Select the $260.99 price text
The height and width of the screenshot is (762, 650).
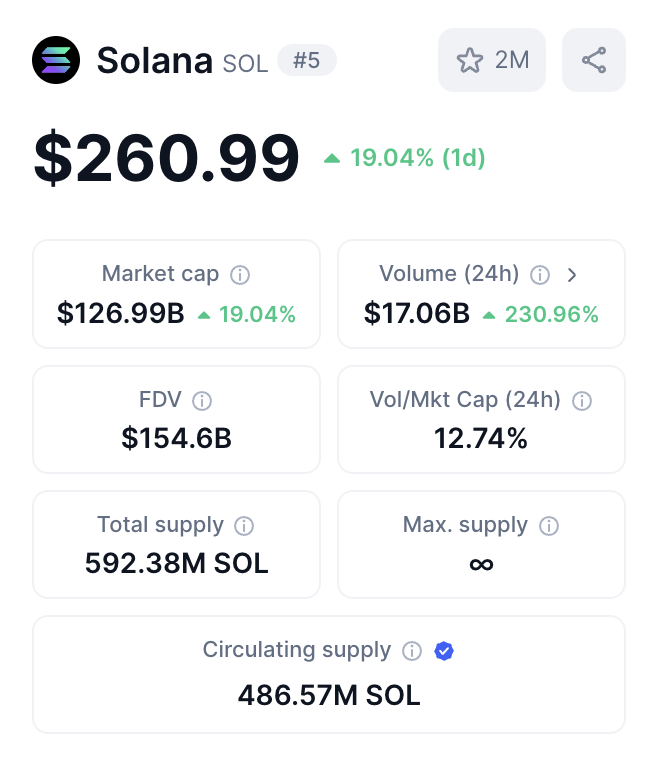click(x=166, y=158)
